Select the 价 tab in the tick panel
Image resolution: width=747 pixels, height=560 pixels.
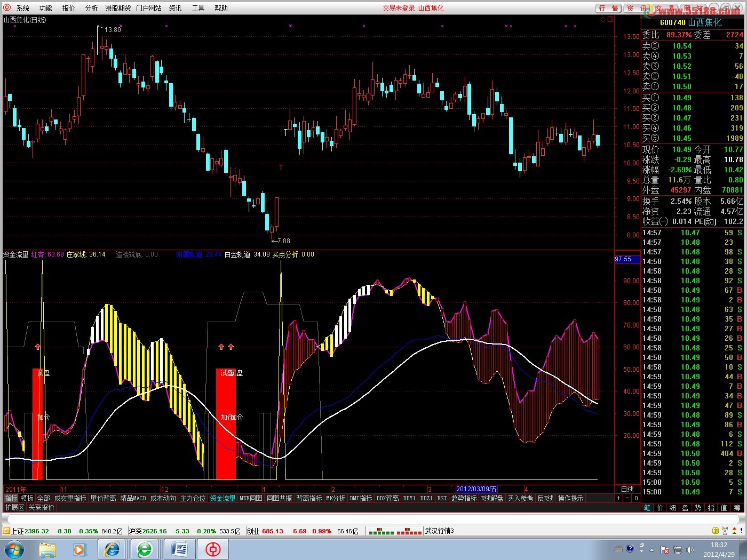pyautogui.click(x=659, y=508)
